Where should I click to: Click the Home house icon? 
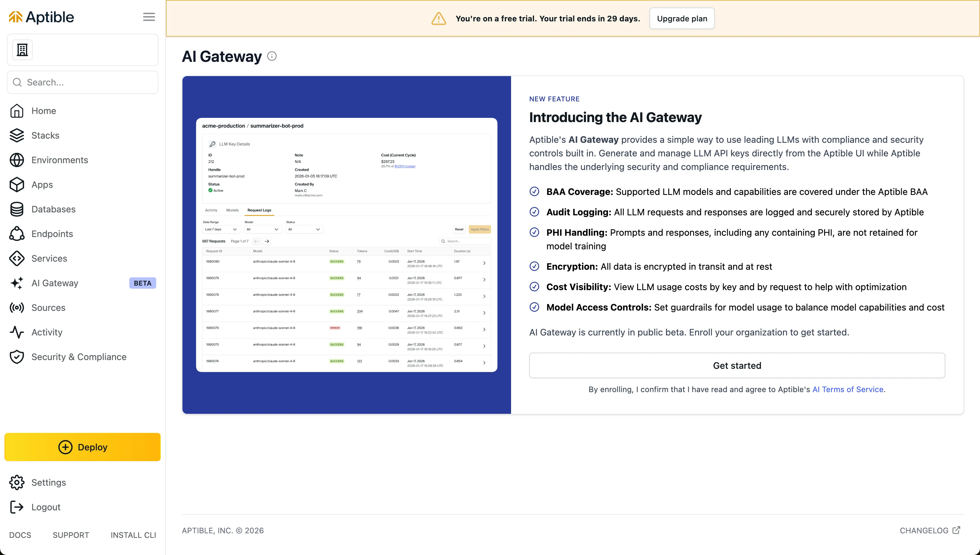point(17,111)
